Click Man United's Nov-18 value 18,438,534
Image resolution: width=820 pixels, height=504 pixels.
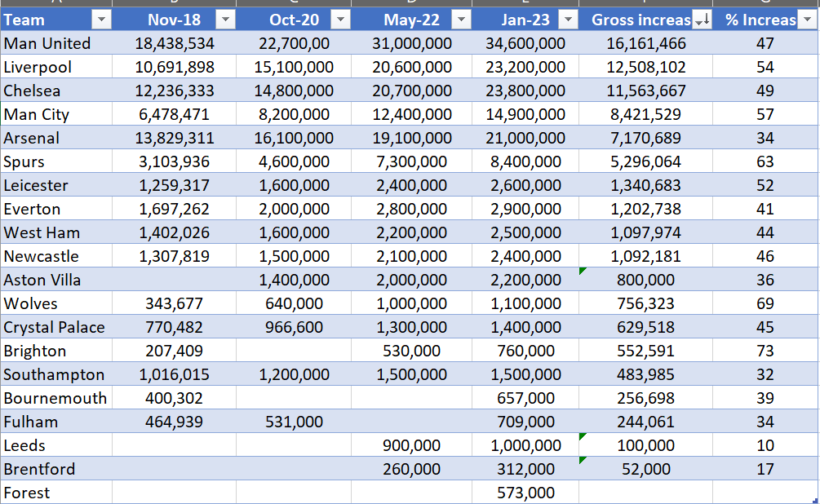[174, 43]
